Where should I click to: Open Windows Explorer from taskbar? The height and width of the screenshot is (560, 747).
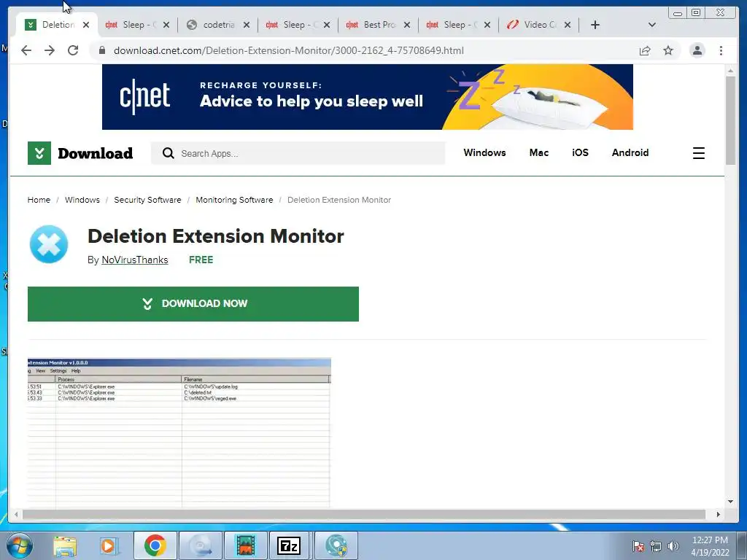[x=65, y=546]
